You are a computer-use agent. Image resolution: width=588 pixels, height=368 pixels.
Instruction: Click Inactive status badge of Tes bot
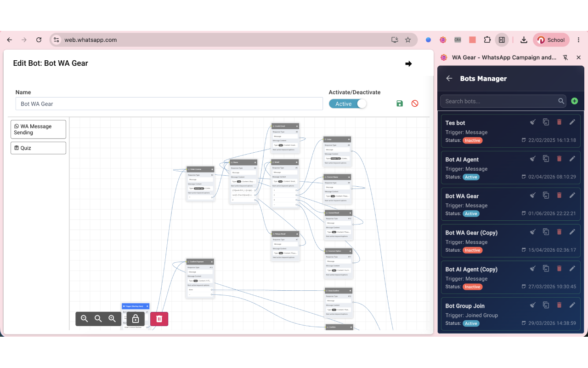472,140
